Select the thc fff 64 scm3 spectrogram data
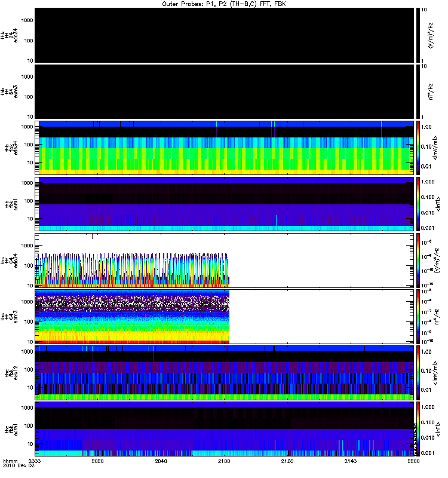The image size is (448, 478). coord(132,317)
